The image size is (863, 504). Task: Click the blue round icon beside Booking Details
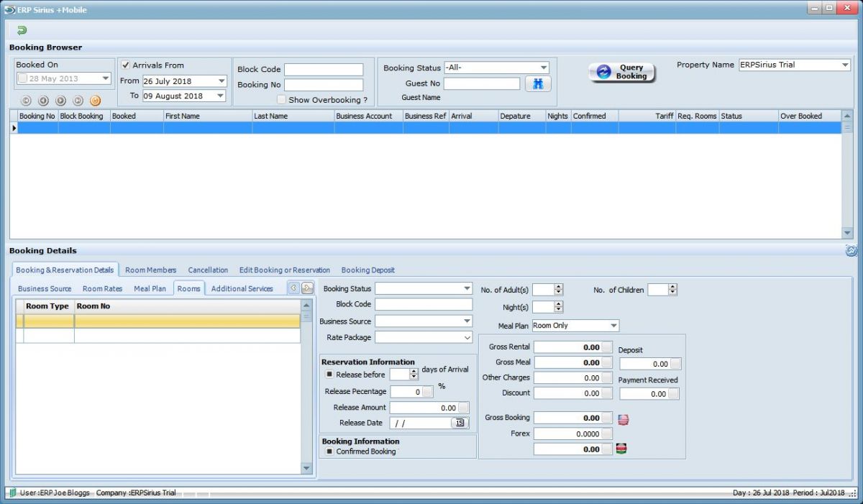(851, 250)
